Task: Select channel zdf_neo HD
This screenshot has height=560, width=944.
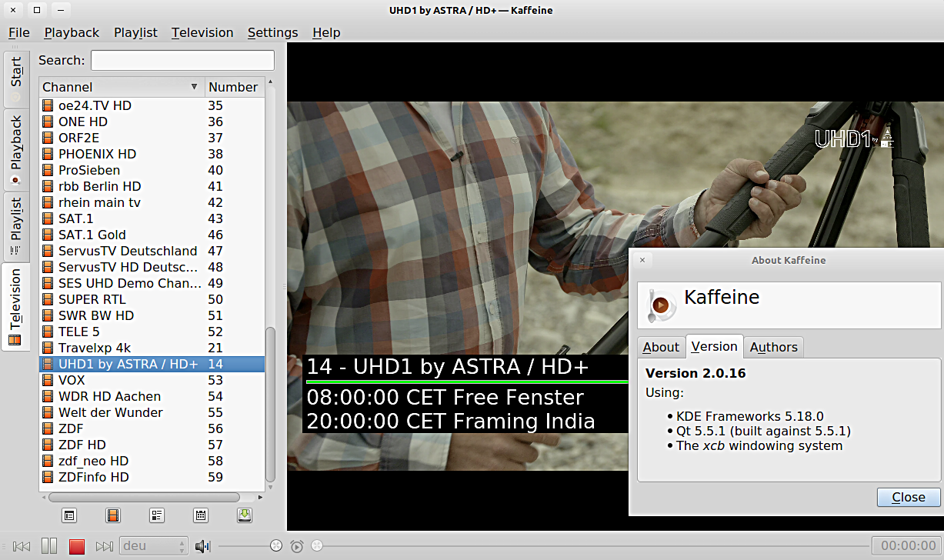Action: (152, 461)
